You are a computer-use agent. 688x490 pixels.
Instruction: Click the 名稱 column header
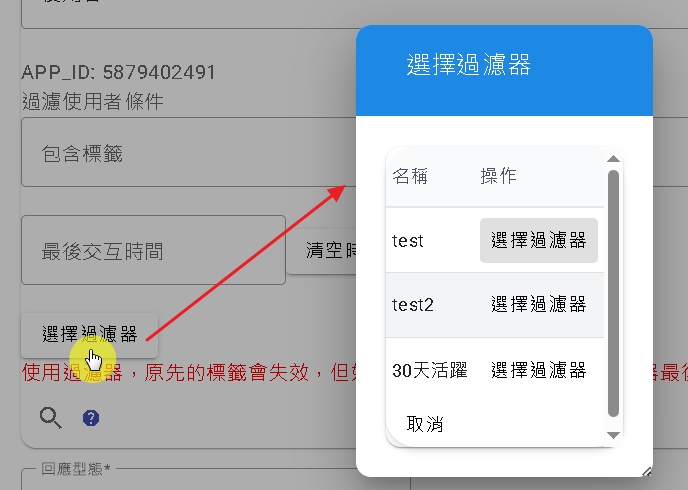pyautogui.click(x=410, y=176)
